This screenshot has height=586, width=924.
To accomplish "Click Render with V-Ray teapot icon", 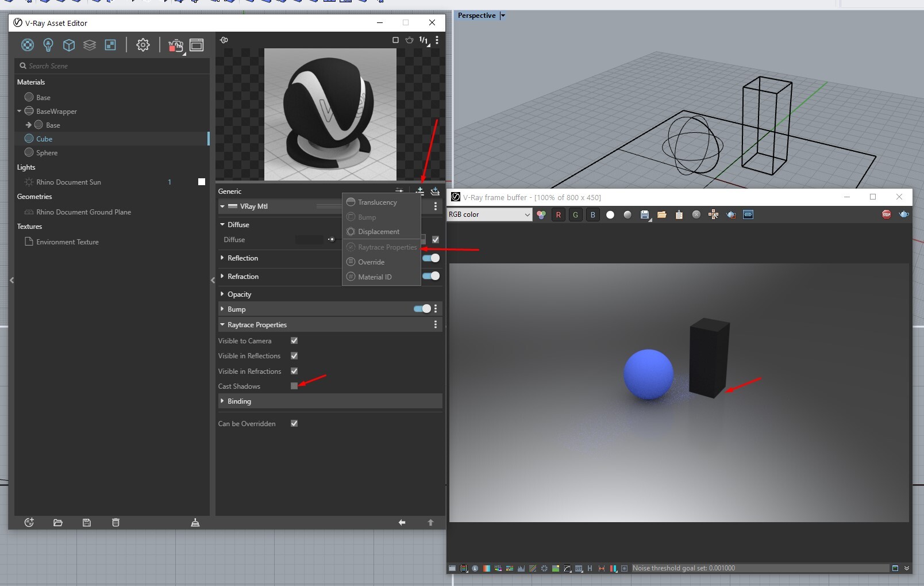I will pos(176,45).
